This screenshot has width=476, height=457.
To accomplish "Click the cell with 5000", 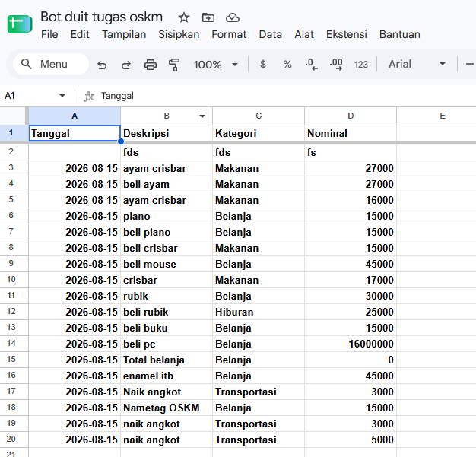I will (351, 440).
